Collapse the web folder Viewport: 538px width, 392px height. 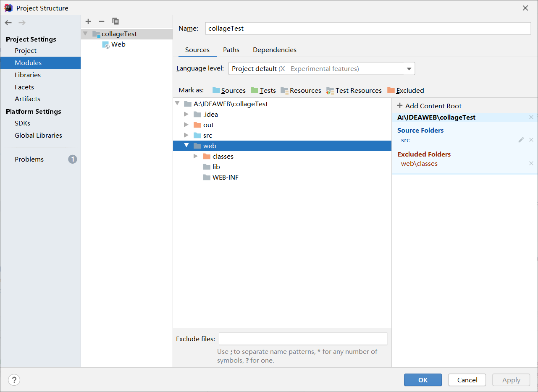(186, 145)
